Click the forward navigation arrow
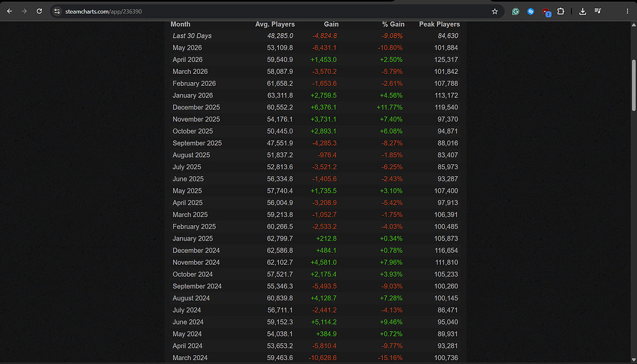The image size is (637, 364). 24,11
